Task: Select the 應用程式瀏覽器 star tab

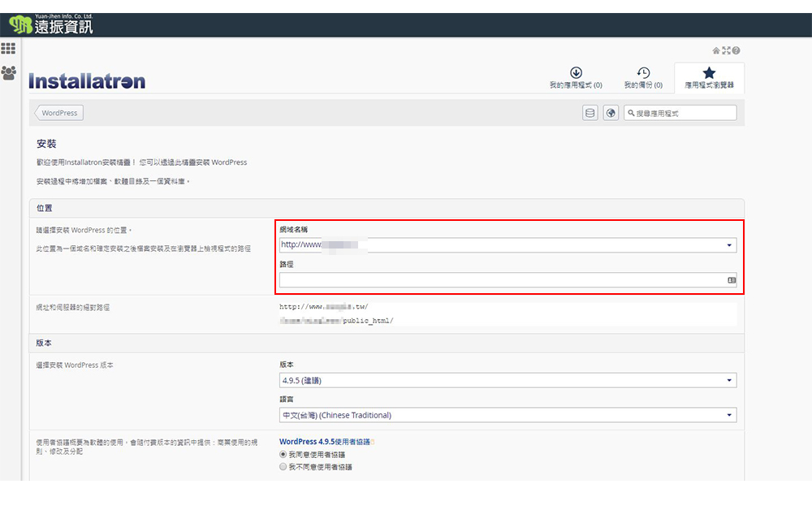Action: (x=709, y=78)
